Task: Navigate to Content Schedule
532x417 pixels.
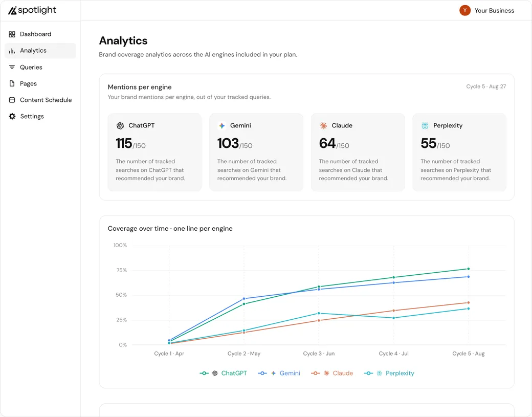Action: click(40, 100)
